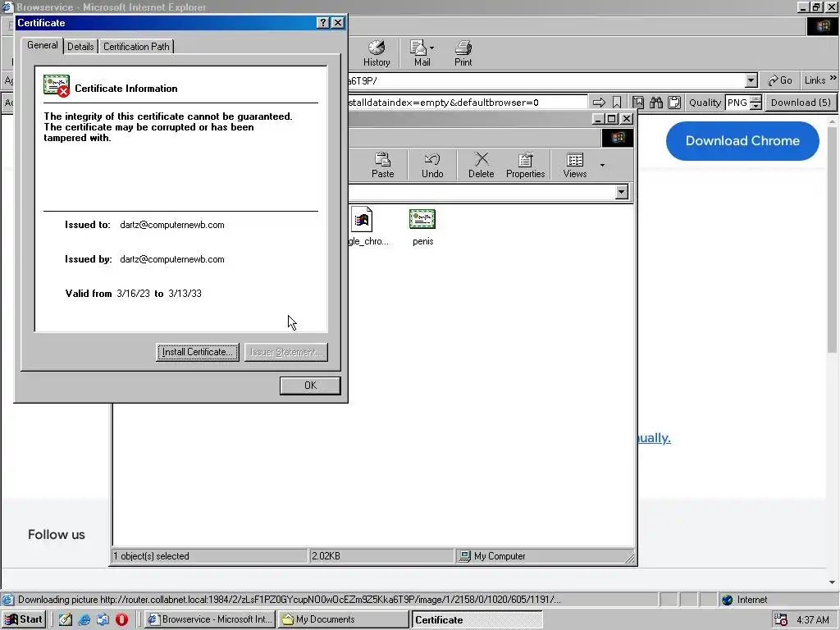The width and height of the screenshot is (840, 630).
Task: Click the Browservice go arrow icon
Action: 599,103
